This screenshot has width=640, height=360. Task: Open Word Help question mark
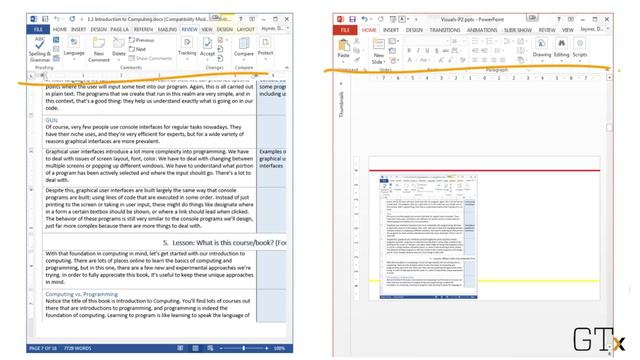pos(240,19)
